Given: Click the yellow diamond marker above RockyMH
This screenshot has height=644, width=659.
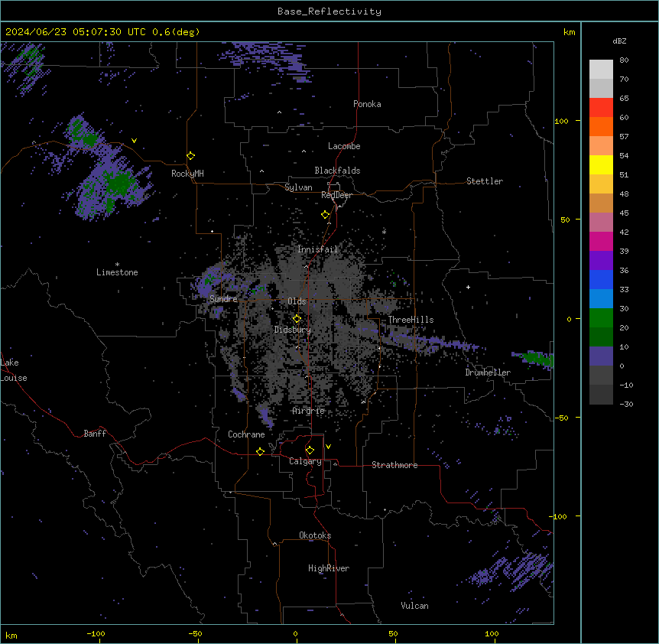Looking at the screenshot, I should [191, 156].
